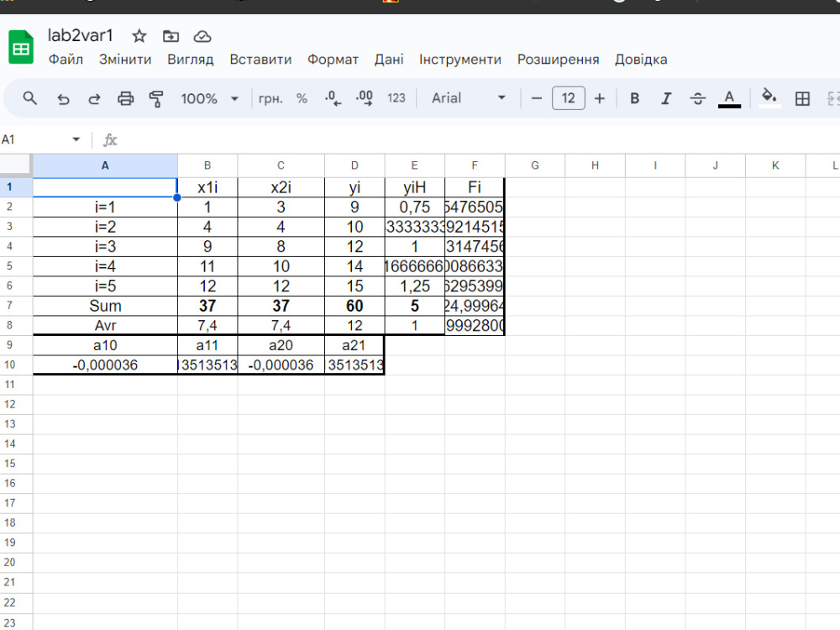Move document using folder icon
840x630 pixels.
pos(171,36)
